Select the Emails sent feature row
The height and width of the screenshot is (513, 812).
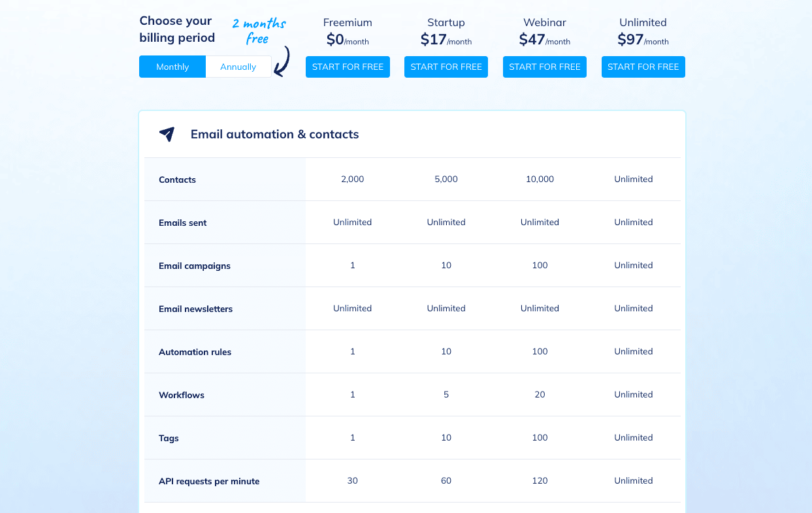182,222
